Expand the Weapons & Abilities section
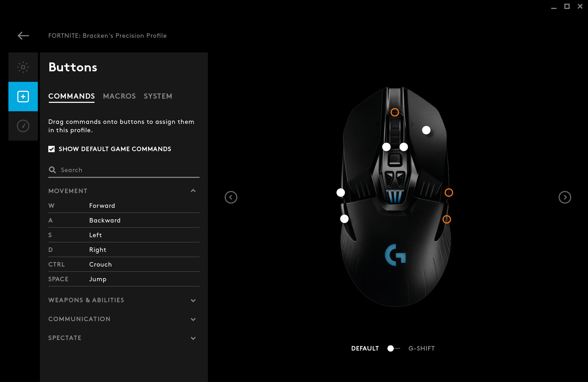The height and width of the screenshot is (382, 588). (193, 300)
